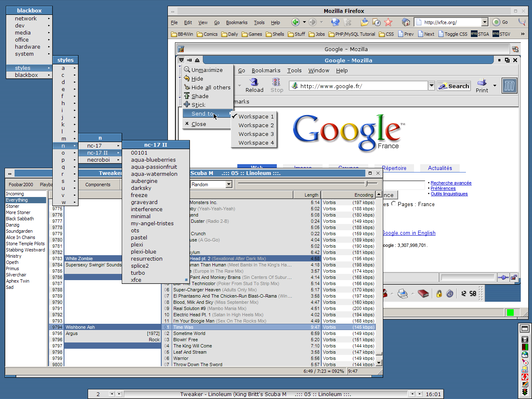Expand the Mozilla Print options arrow
This screenshot has width=532, height=399.
click(495, 86)
